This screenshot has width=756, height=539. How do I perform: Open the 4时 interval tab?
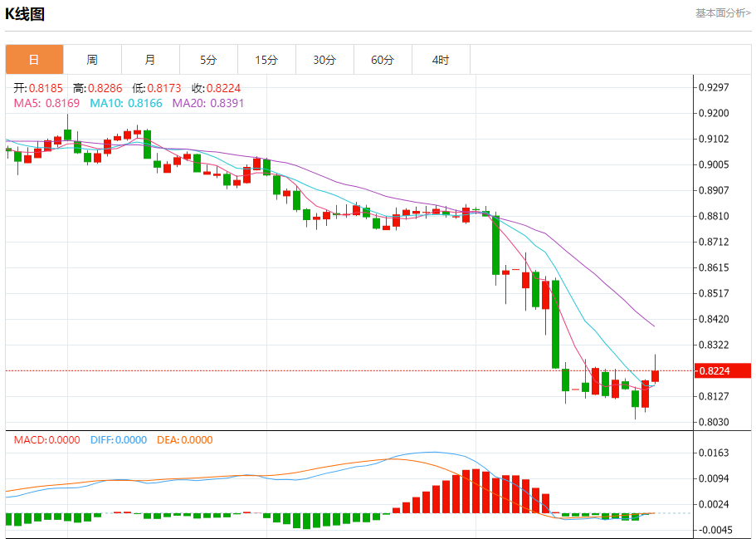click(441, 59)
